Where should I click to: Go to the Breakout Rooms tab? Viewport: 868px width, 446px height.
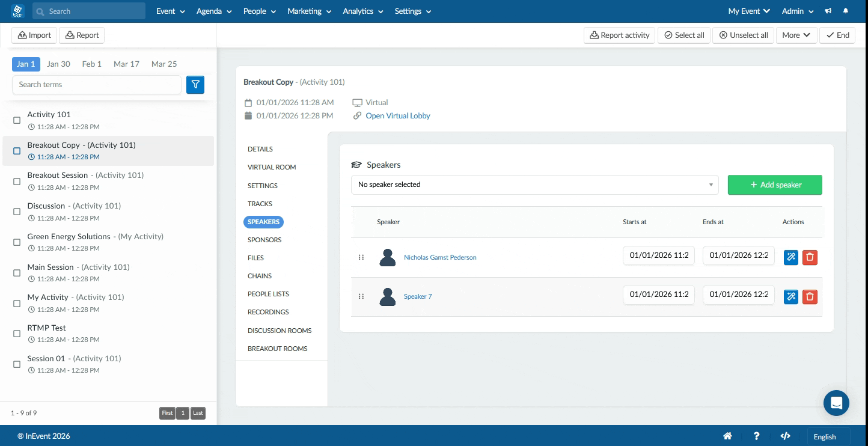tap(277, 349)
